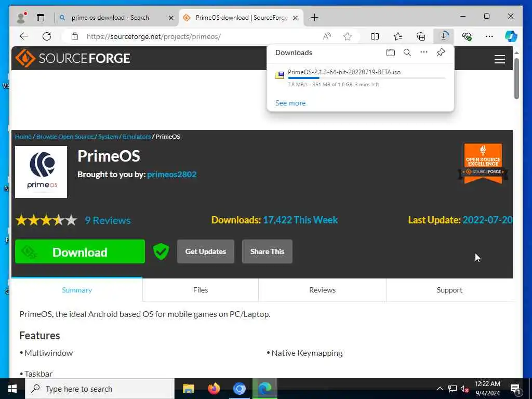Click System breadcrumb link

108,137
